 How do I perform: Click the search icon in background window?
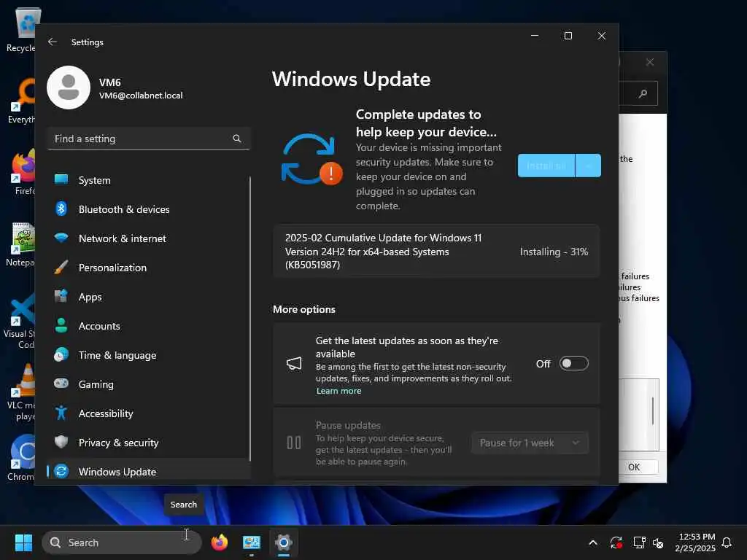point(643,93)
